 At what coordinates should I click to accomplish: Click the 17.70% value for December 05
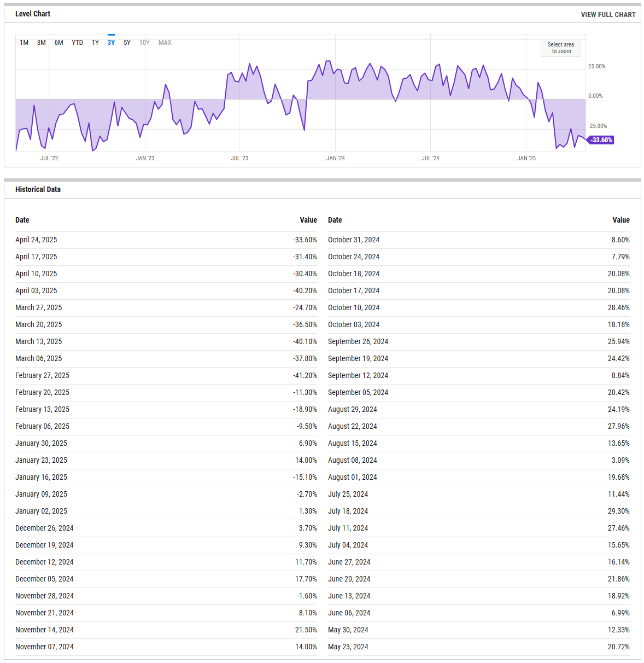tap(306, 579)
